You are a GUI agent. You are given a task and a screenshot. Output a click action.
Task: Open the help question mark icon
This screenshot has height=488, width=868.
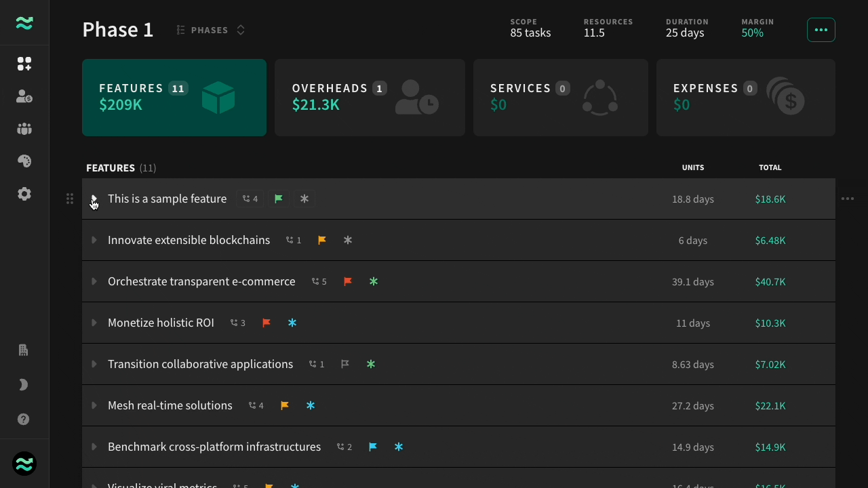(24, 419)
